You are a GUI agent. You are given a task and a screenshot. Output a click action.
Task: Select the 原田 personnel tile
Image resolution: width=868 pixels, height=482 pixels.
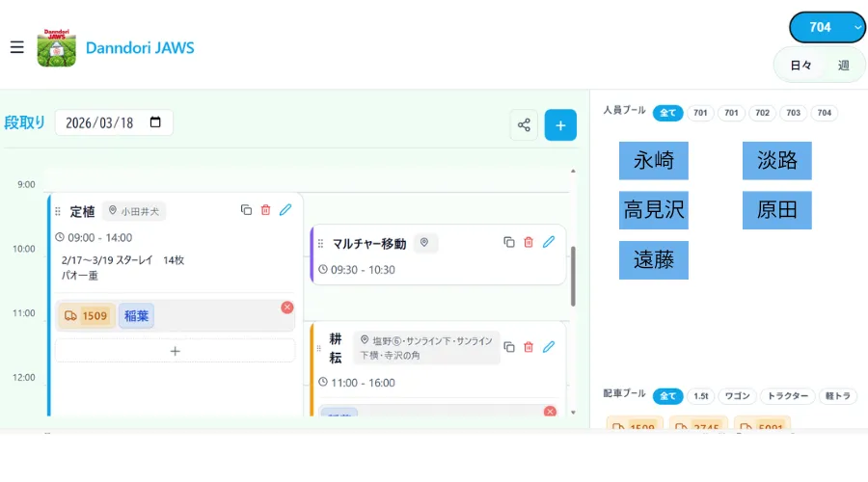click(776, 210)
